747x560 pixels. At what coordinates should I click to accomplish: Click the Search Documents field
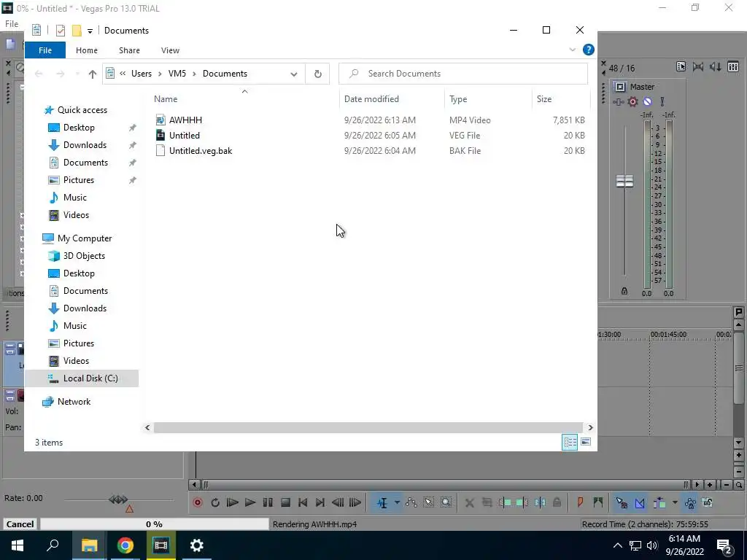pos(463,74)
